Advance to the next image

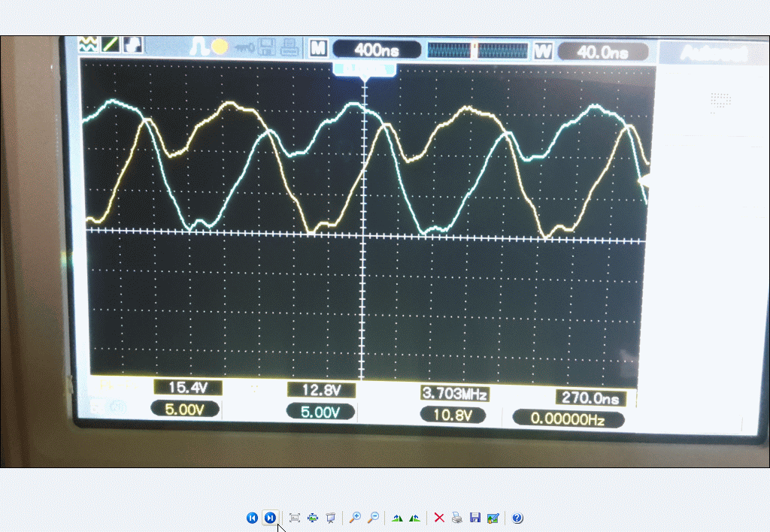[x=270, y=518]
